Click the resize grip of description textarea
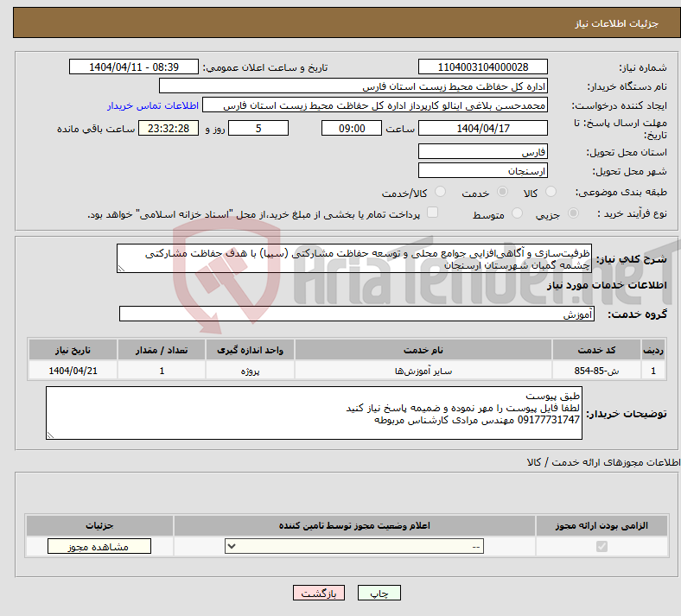Image resolution: width=681 pixels, height=616 pixels. (121, 270)
